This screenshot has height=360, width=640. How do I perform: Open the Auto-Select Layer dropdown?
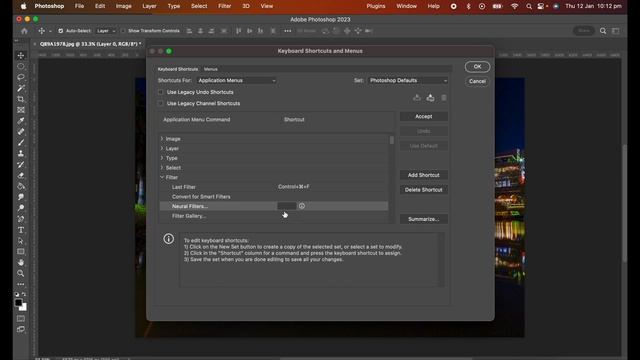[106, 31]
